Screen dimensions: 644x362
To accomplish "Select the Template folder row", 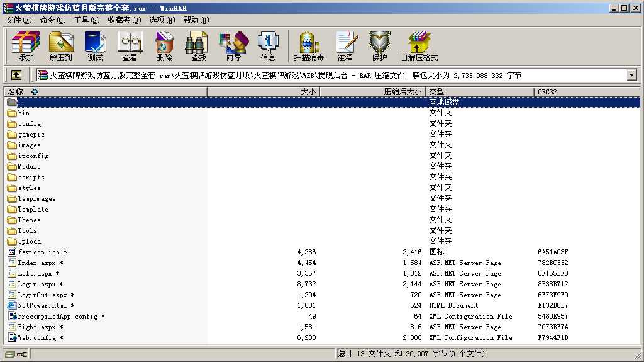I will pyautogui.click(x=323, y=210).
